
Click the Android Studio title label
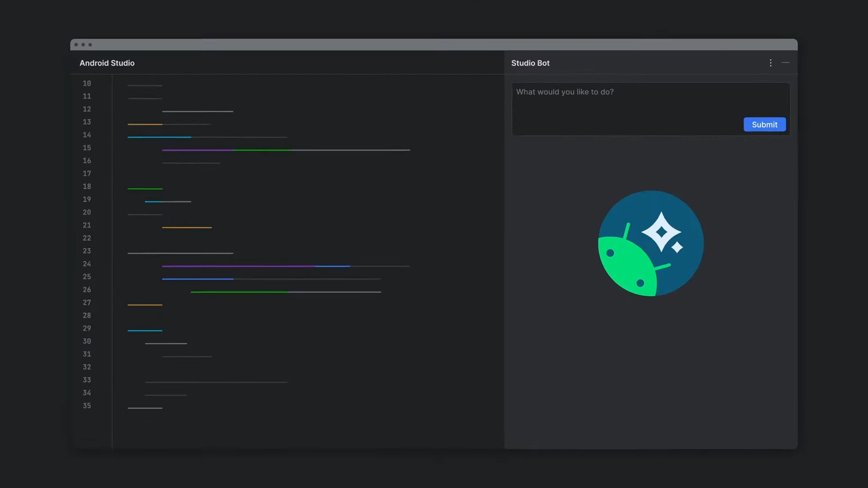tap(107, 63)
